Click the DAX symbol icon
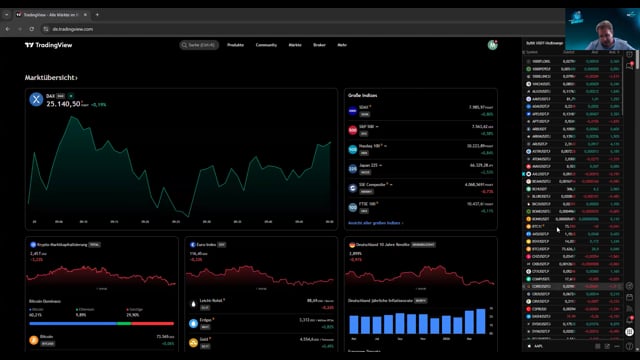The image size is (640, 360). [36, 99]
